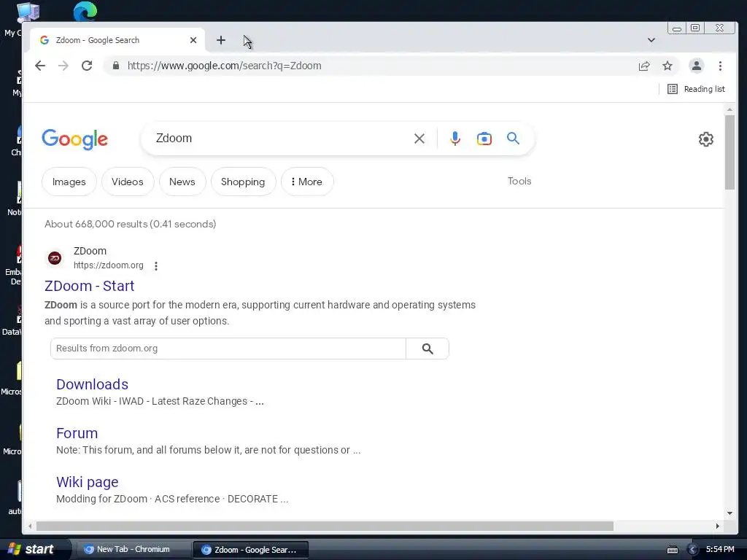The width and height of the screenshot is (747, 560).
Task: Click the padlock site info icon
Action: (116, 66)
